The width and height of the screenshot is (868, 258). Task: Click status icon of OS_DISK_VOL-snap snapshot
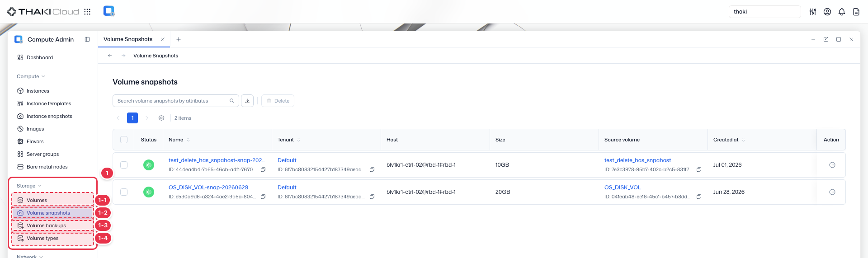pyautogui.click(x=149, y=192)
